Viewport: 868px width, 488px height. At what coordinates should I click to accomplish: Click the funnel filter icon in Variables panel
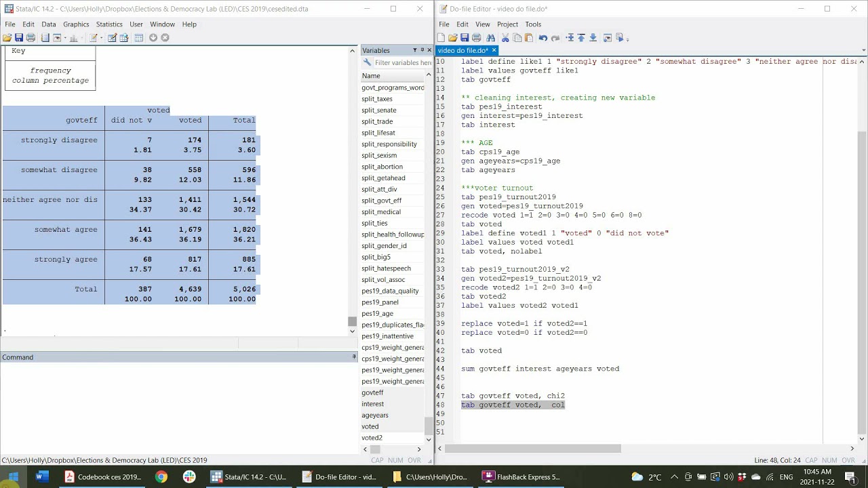[415, 50]
